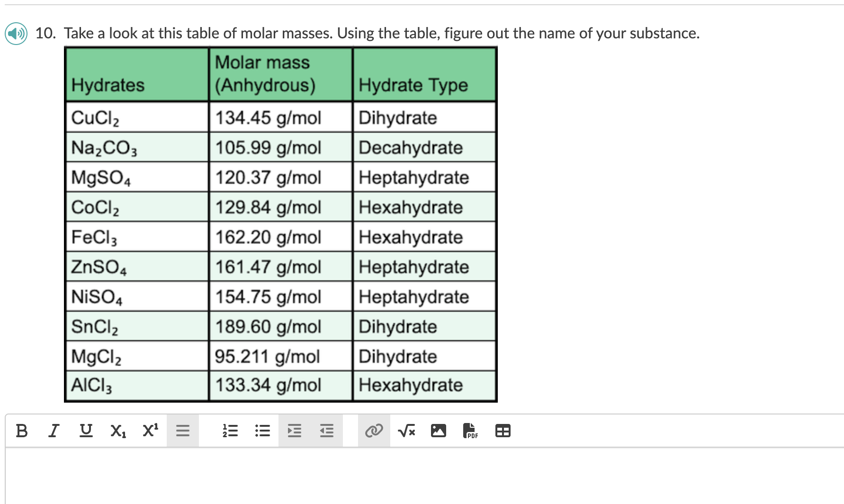Toggle underline formatting
The height and width of the screenshot is (504, 844).
click(x=86, y=430)
